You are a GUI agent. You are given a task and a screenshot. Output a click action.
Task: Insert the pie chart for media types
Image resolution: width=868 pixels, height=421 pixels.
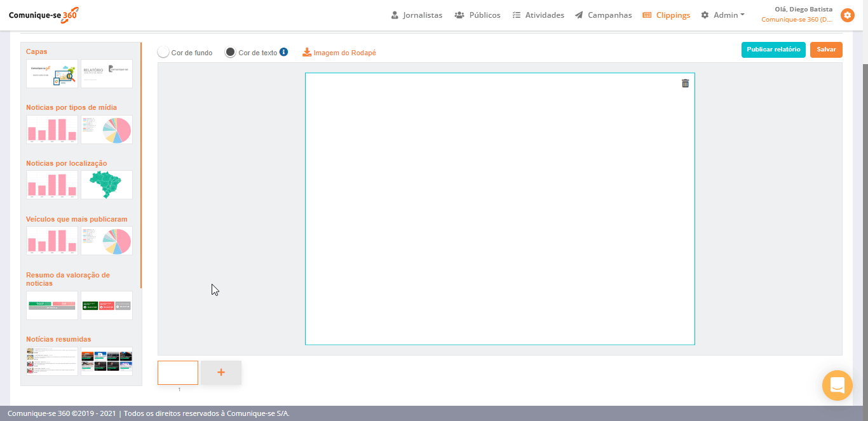point(107,130)
